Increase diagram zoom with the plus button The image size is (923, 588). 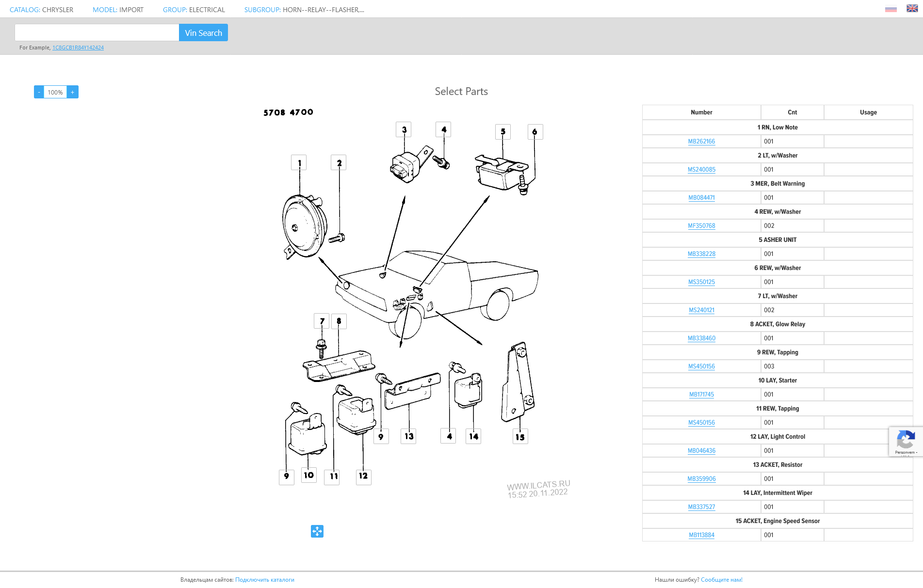(73, 92)
